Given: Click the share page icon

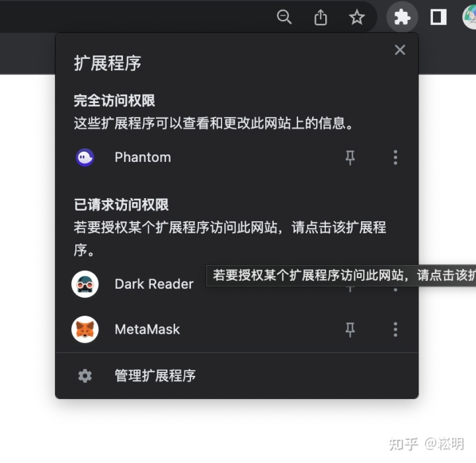Looking at the screenshot, I should 321,18.
